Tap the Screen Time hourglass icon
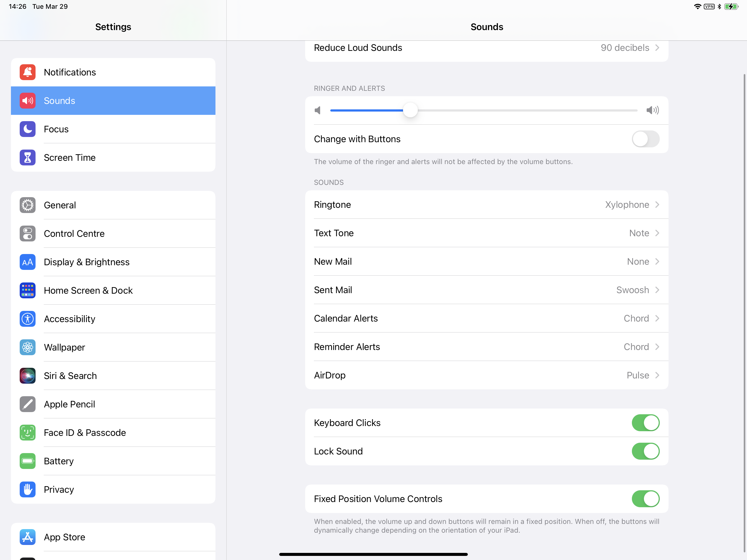The image size is (747, 560). point(27,157)
